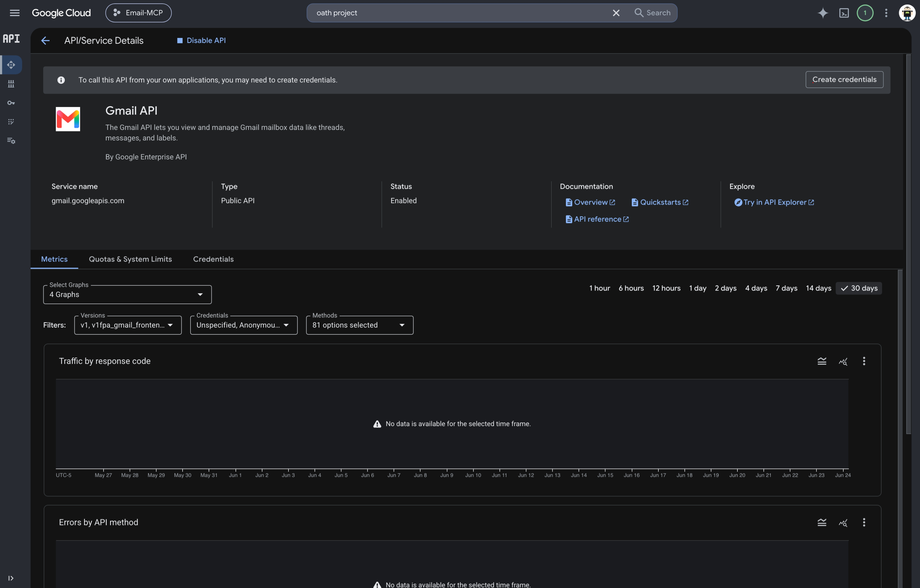Click the API product icon in sidebar
920x588 pixels.
(11, 39)
